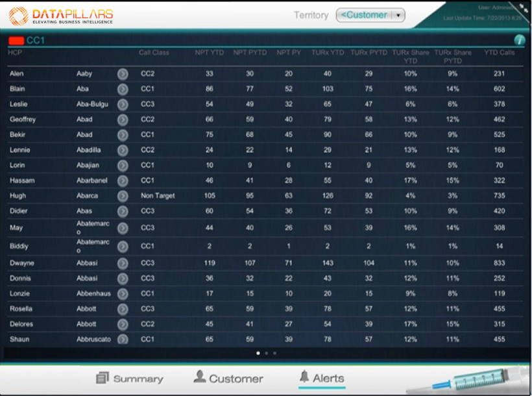Image resolution: width=532 pixels, height=396 pixels.
Task: Open details arrow for Shaun Abbruscato
Action: (123, 339)
